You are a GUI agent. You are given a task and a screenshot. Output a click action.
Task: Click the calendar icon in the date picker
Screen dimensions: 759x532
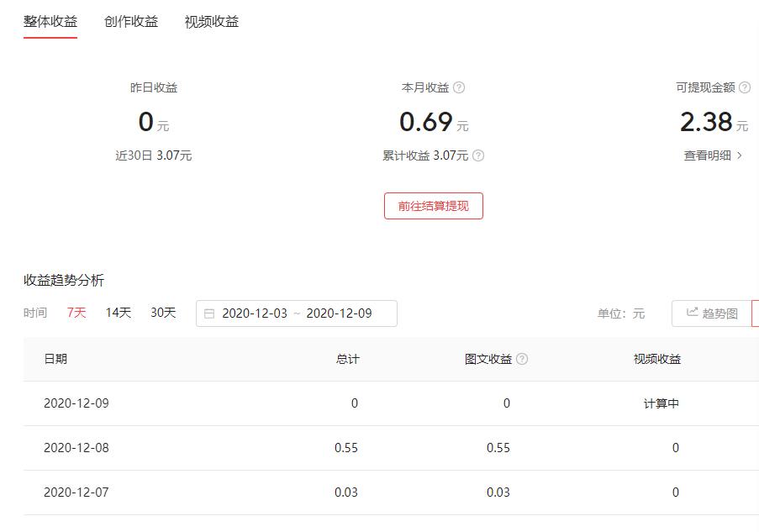[208, 313]
